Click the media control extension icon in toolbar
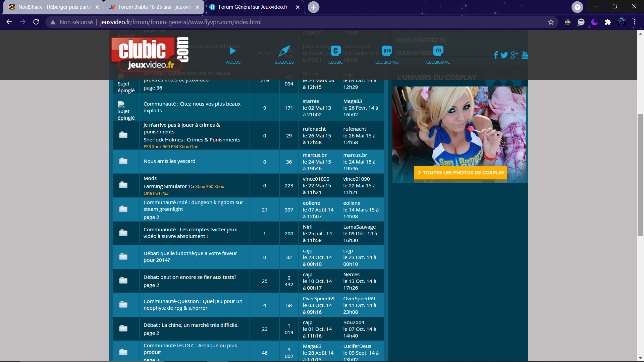The width and height of the screenshot is (644, 362). click(581, 22)
